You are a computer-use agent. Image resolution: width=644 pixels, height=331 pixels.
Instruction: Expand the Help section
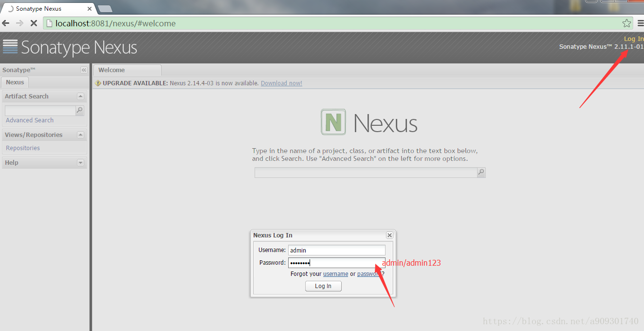pyautogui.click(x=81, y=163)
